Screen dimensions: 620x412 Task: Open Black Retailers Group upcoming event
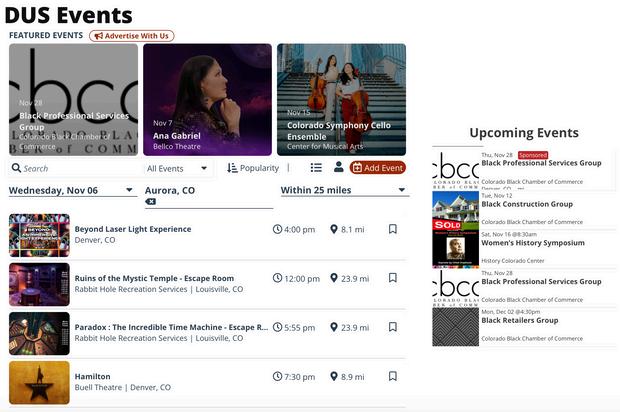click(520, 320)
